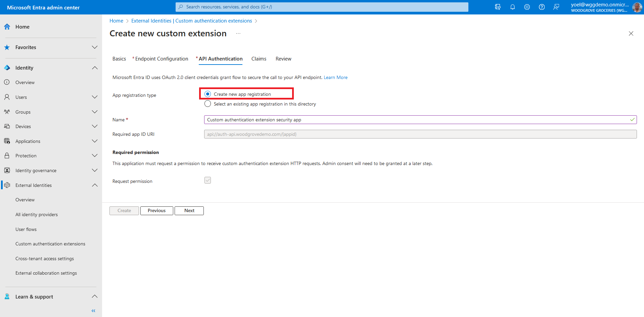This screenshot has height=317, width=644.
Task: Expand the Applications menu chevron
Action: (95, 141)
